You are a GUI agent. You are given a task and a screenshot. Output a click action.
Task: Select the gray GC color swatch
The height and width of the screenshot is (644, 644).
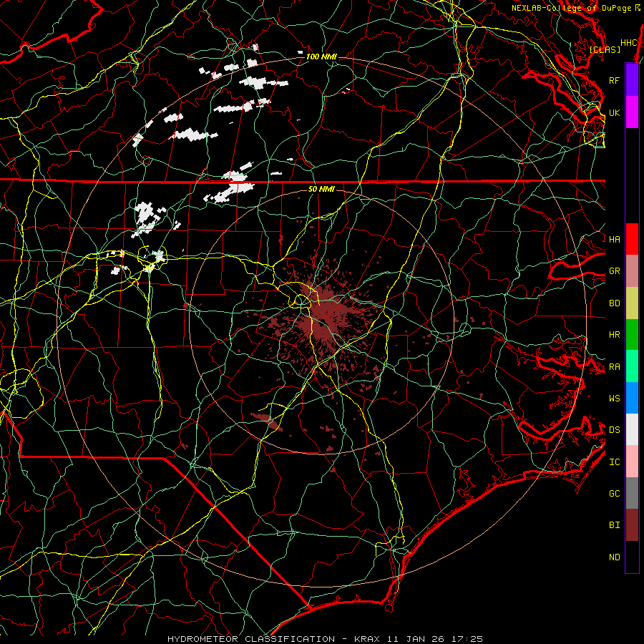pyautogui.click(x=632, y=493)
